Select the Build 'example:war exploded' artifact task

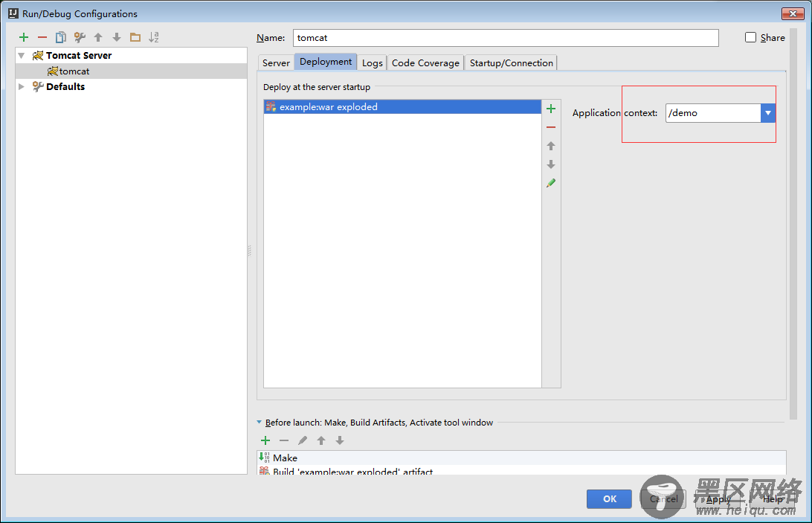tap(521, 470)
